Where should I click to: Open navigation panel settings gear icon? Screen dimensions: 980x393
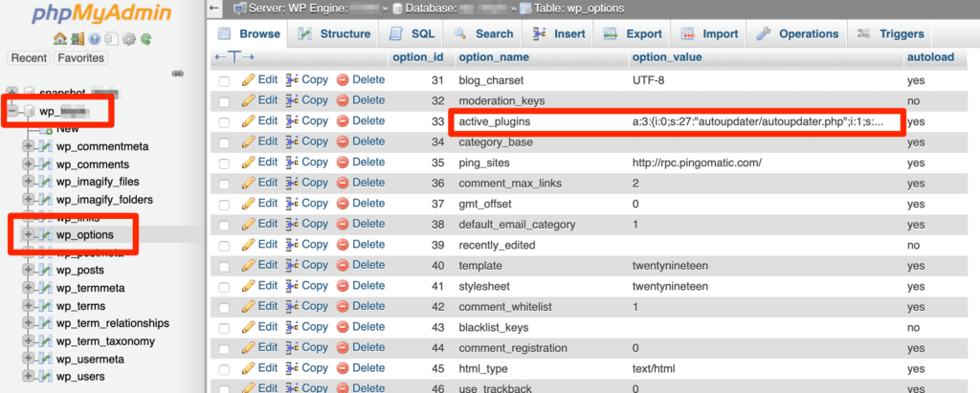point(128,39)
